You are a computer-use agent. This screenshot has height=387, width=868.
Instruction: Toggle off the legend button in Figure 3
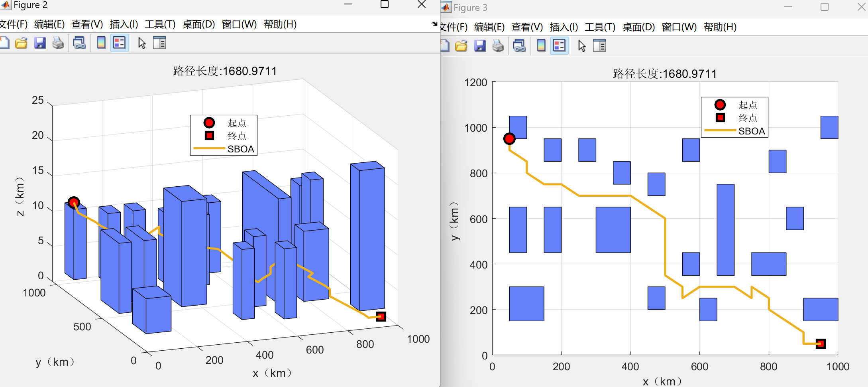coord(559,45)
